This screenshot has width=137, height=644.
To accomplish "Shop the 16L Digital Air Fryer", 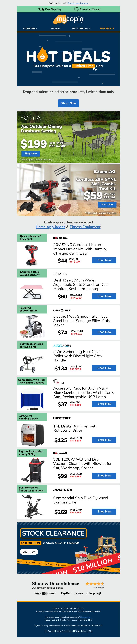I will pos(104,440).
